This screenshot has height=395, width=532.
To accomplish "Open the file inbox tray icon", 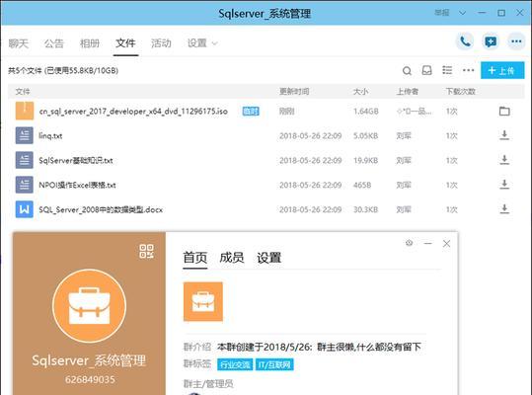I will [426, 70].
